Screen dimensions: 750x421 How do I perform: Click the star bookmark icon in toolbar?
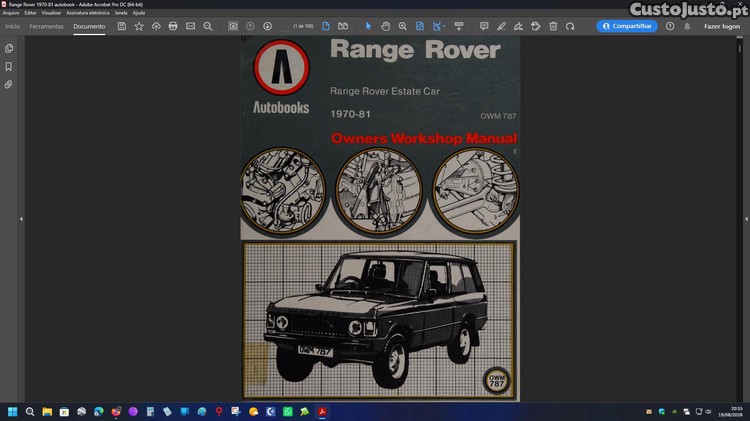coord(139,26)
